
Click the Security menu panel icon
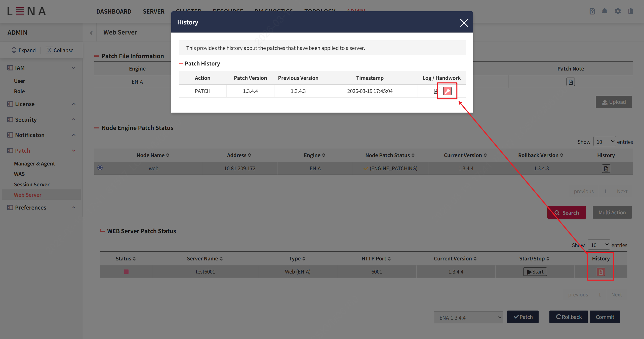point(10,120)
